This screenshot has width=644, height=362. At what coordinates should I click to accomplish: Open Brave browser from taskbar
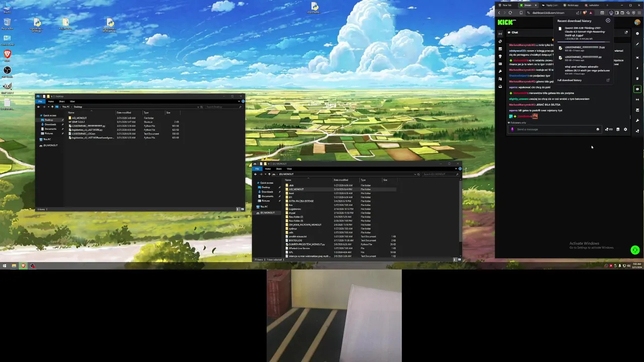(x=23, y=265)
